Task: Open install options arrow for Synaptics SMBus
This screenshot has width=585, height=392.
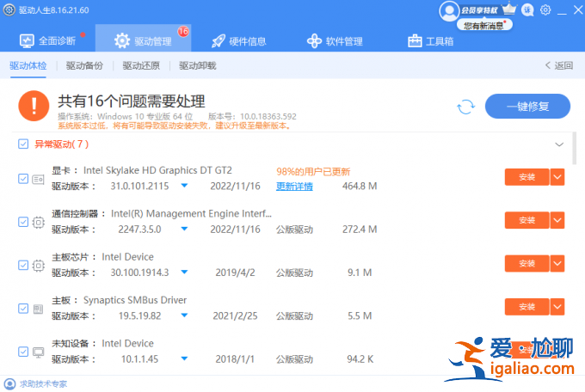Action: pos(557,307)
